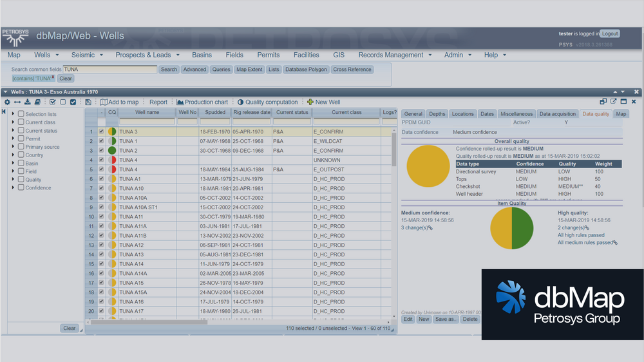Click the quality icon for TUNA 1 row

click(x=111, y=141)
